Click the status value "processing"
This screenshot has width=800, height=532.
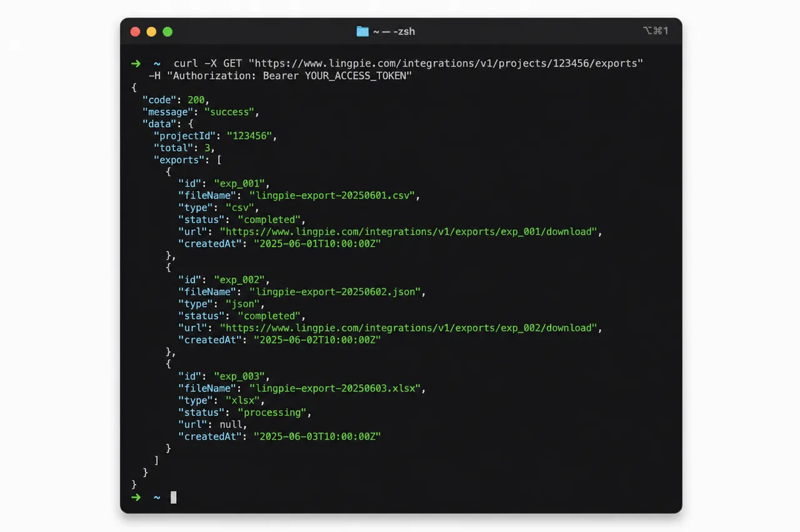[272, 412]
